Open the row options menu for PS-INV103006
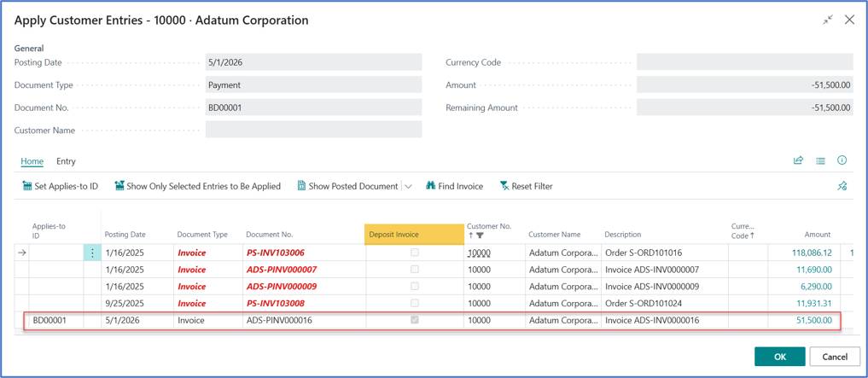Screen dimensions: 868x378 tap(92, 253)
